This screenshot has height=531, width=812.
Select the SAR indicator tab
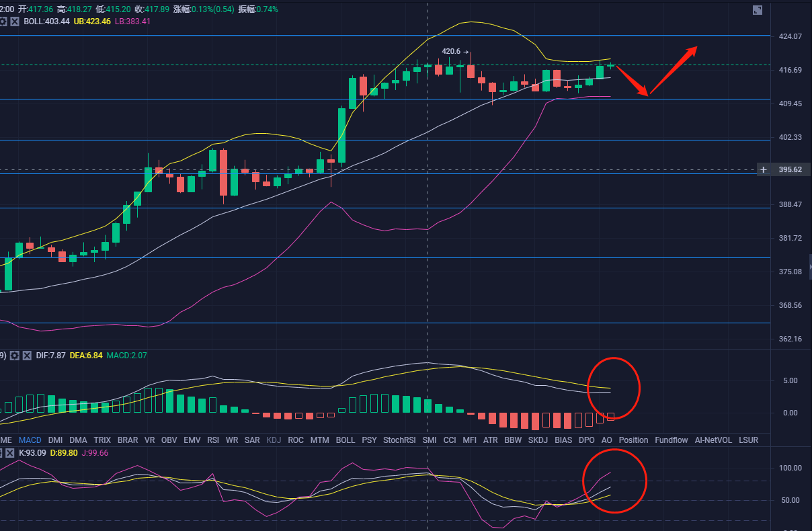tap(252, 440)
